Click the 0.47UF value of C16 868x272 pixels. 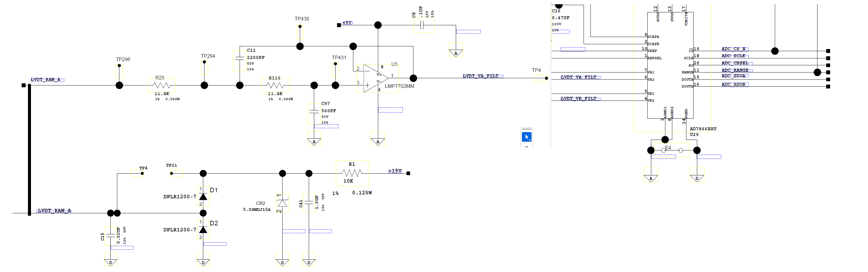[x=561, y=18]
